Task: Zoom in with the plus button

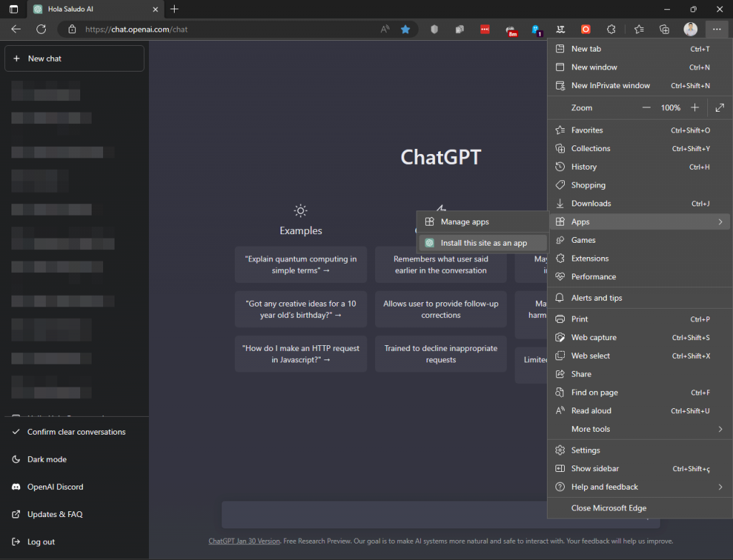Action: click(x=694, y=107)
